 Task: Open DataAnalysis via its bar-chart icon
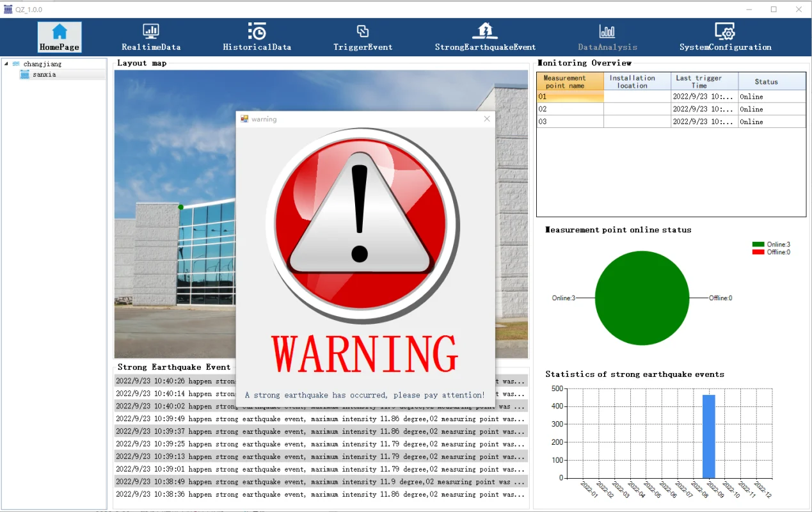click(x=607, y=30)
